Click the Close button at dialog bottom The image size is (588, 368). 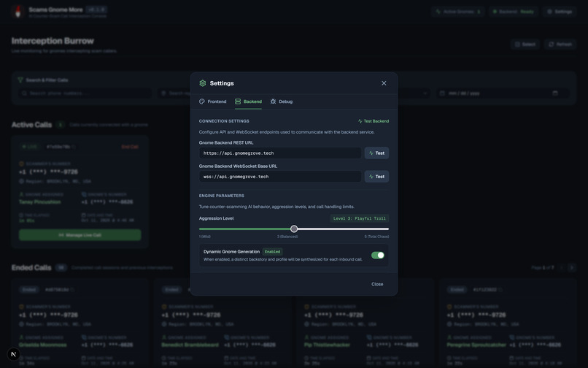377,284
